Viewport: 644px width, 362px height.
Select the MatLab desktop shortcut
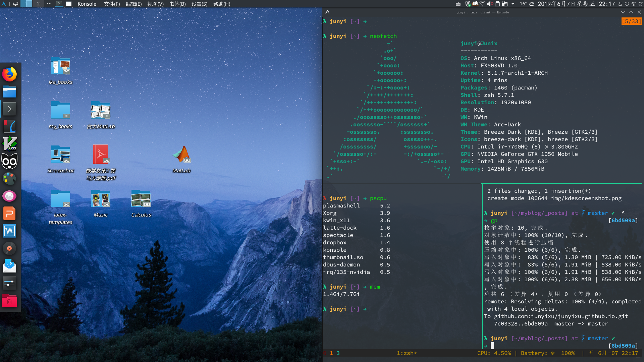pyautogui.click(x=181, y=159)
